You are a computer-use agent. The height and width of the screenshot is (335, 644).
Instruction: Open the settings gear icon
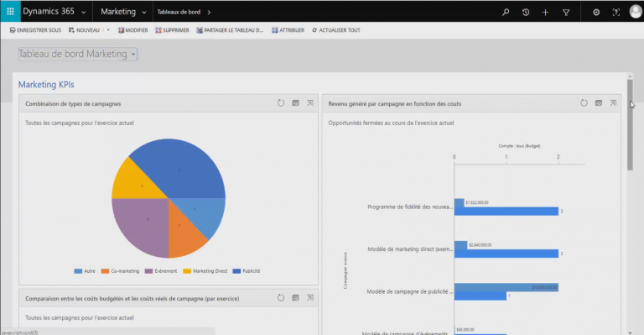pyautogui.click(x=596, y=13)
